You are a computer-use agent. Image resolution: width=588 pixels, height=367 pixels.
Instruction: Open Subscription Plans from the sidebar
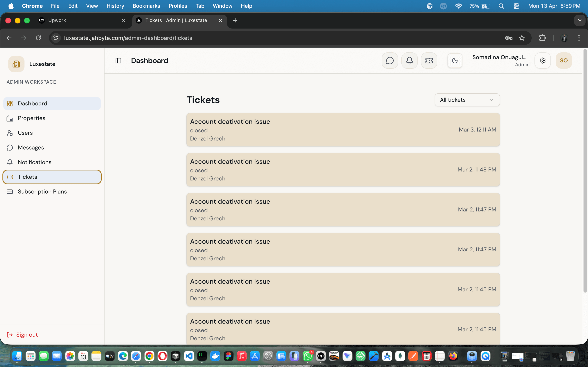tap(42, 191)
